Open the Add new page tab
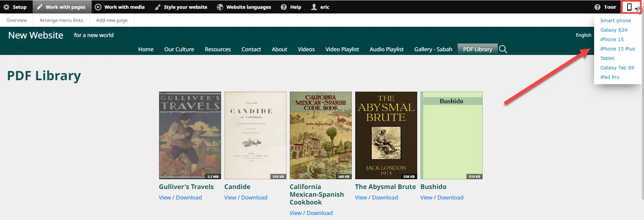The image size is (644, 220). pyautogui.click(x=112, y=20)
